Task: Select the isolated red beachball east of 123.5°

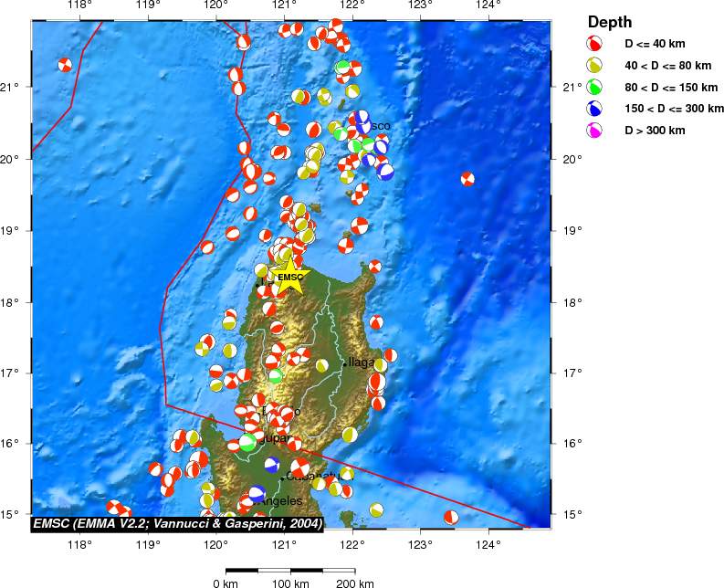Action: [467, 179]
